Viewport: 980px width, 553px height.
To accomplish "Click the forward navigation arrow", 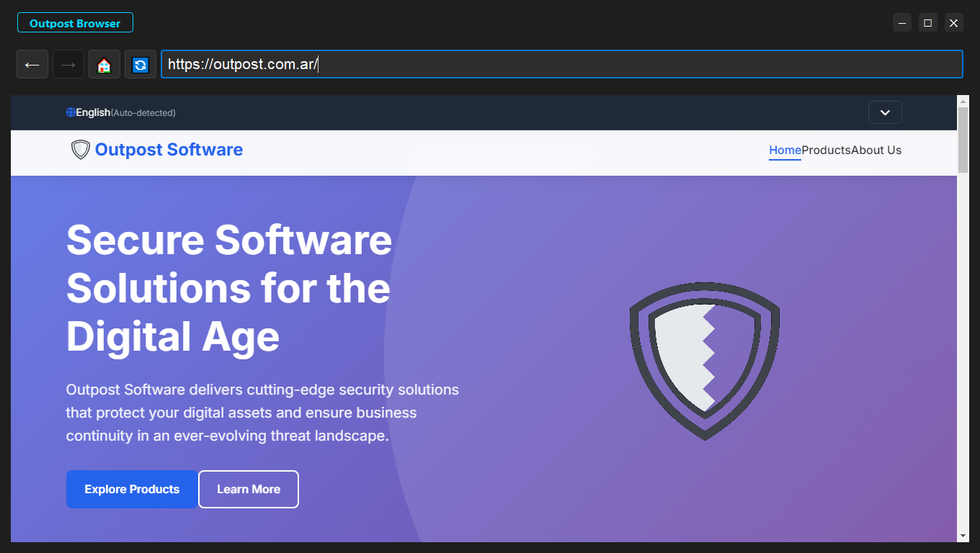I will tap(68, 64).
